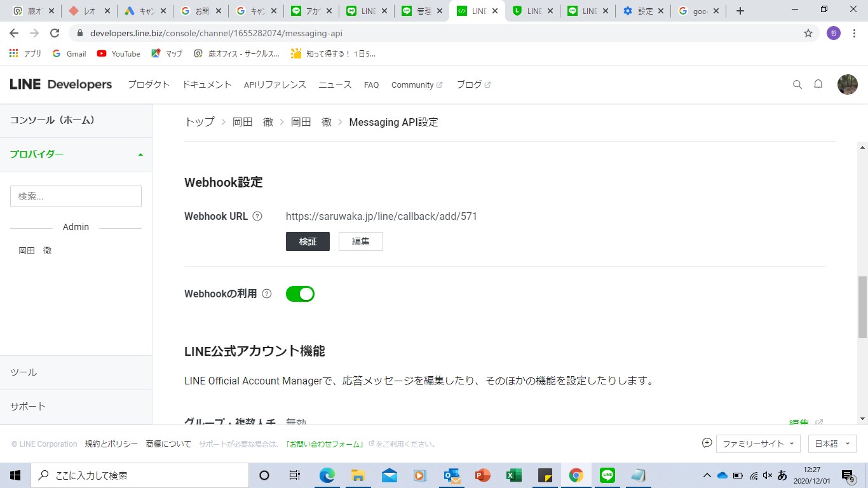
Task: Show help for Webhook URL
Action: 257,216
